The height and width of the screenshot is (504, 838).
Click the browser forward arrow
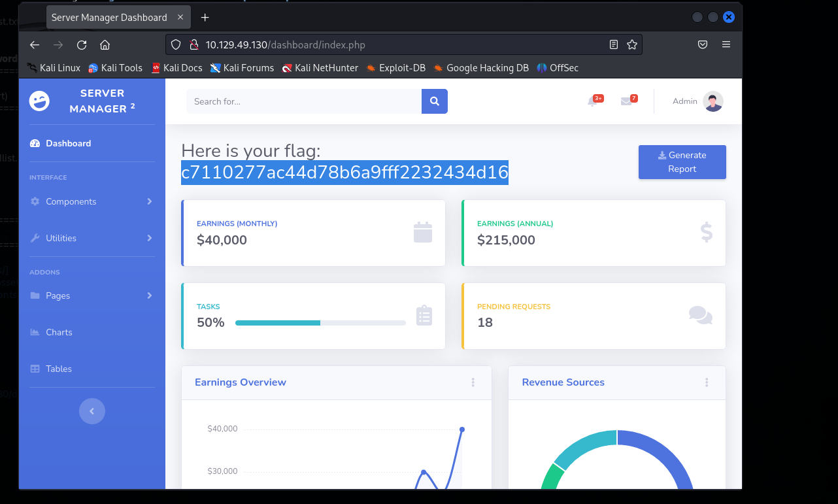(x=58, y=45)
